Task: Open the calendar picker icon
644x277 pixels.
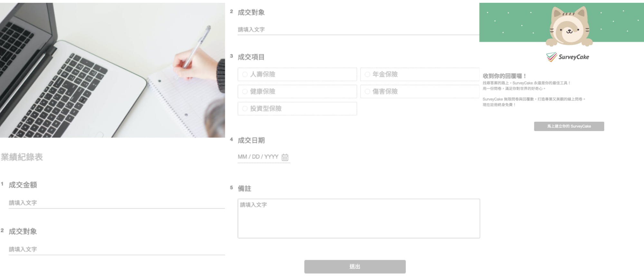Action: 285,157
